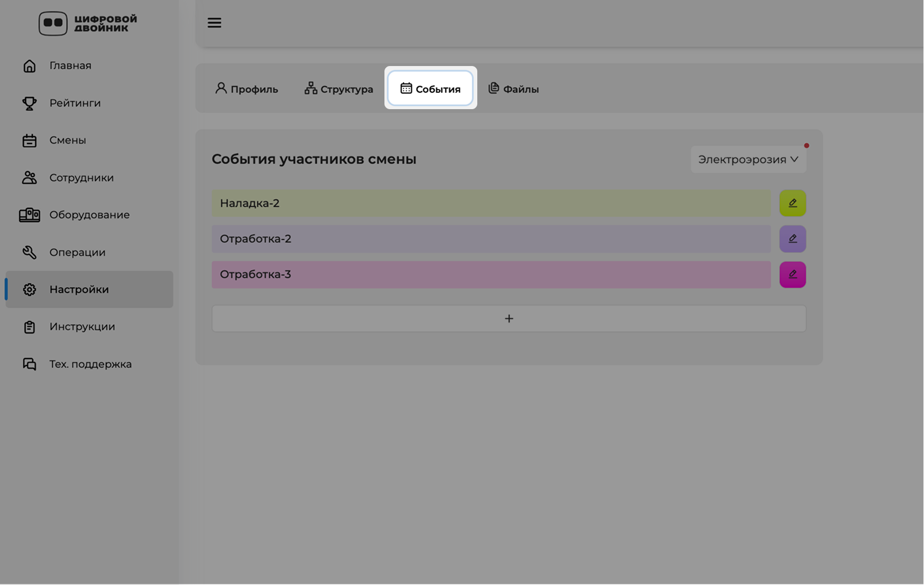
Task: Open Оборудование via the machine icon
Action: click(29, 215)
